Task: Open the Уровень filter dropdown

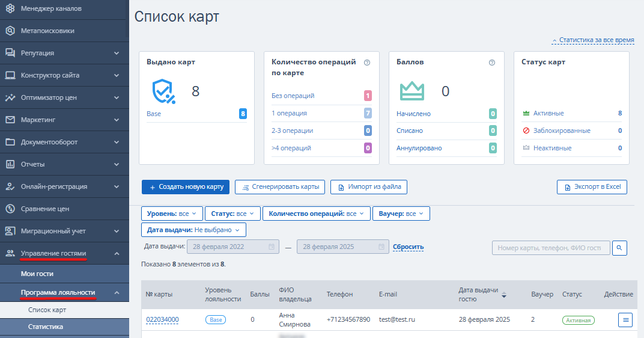Action: tap(172, 214)
